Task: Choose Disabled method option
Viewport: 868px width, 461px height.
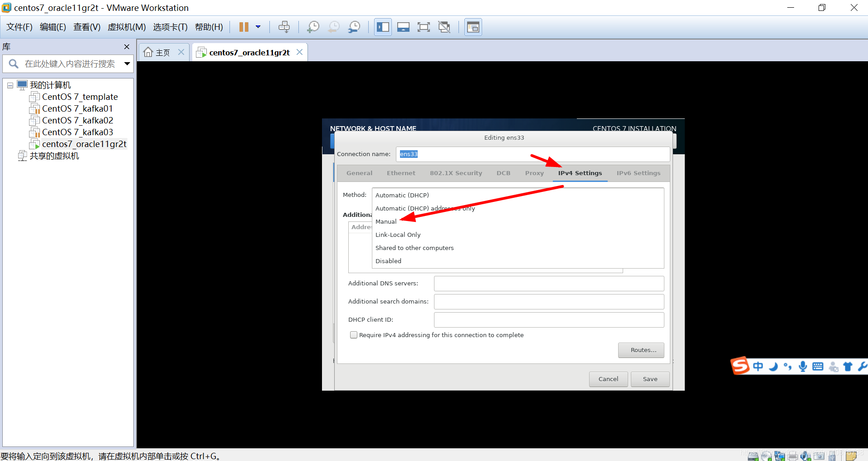Action: click(518, 261)
